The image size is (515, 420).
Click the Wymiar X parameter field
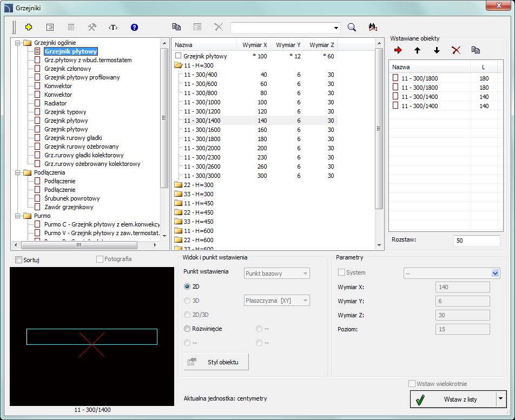[463, 287]
